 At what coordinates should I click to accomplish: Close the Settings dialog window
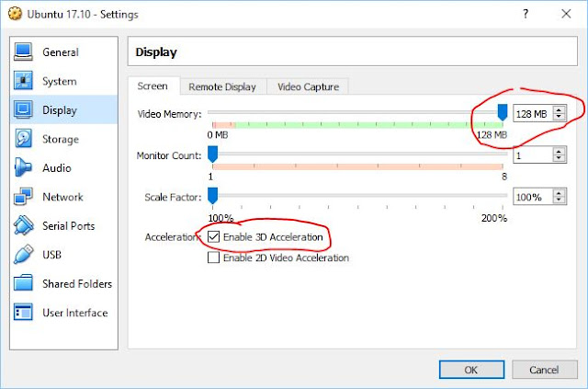(566, 15)
